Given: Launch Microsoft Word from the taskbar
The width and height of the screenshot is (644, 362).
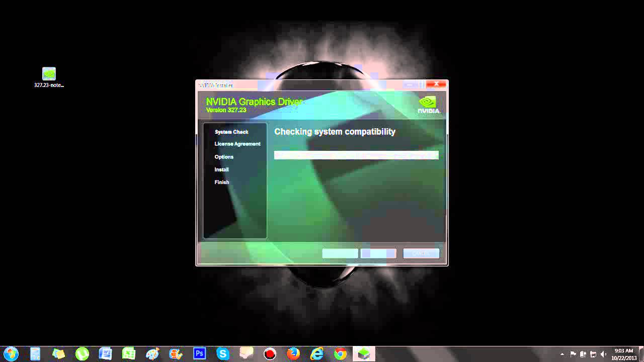Looking at the screenshot, I should pos(105,354).
